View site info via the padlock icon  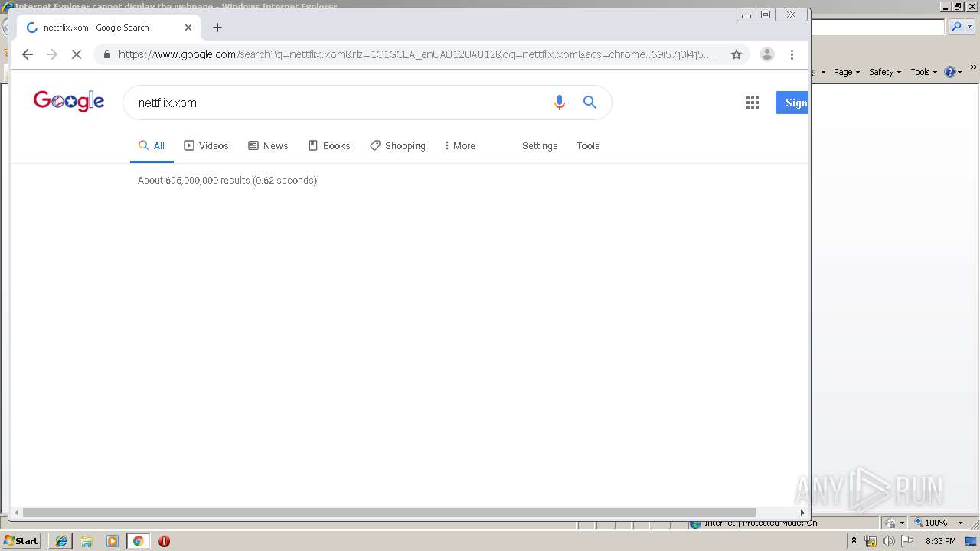(x=106, y=54)
